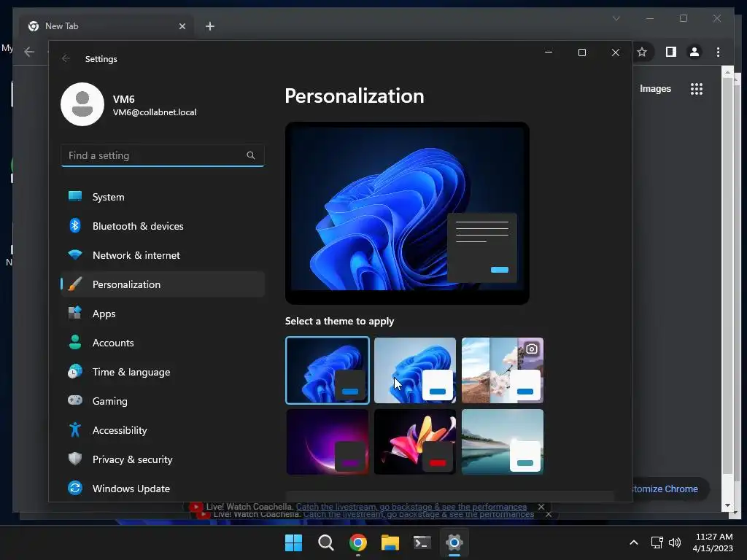Click the Images link in Chrome
The image size is (747, 560).
coord(655,88)
